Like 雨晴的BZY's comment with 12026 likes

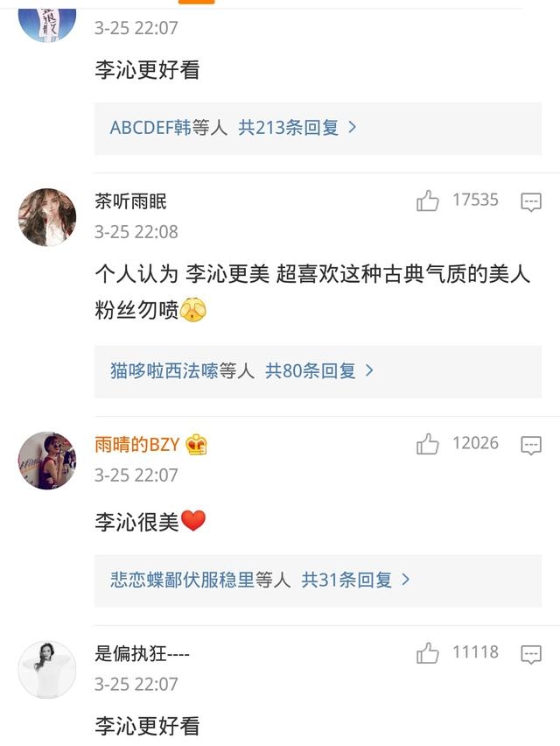(x=428, y=445)
